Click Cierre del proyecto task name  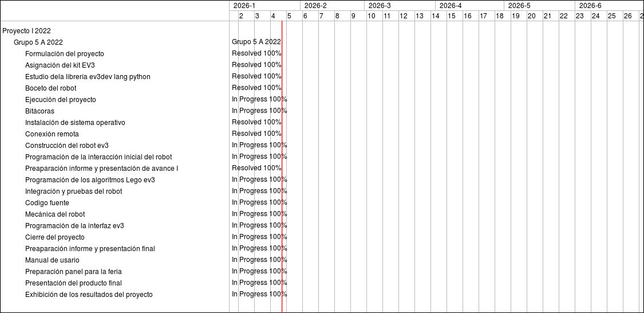tap(55, 237)
